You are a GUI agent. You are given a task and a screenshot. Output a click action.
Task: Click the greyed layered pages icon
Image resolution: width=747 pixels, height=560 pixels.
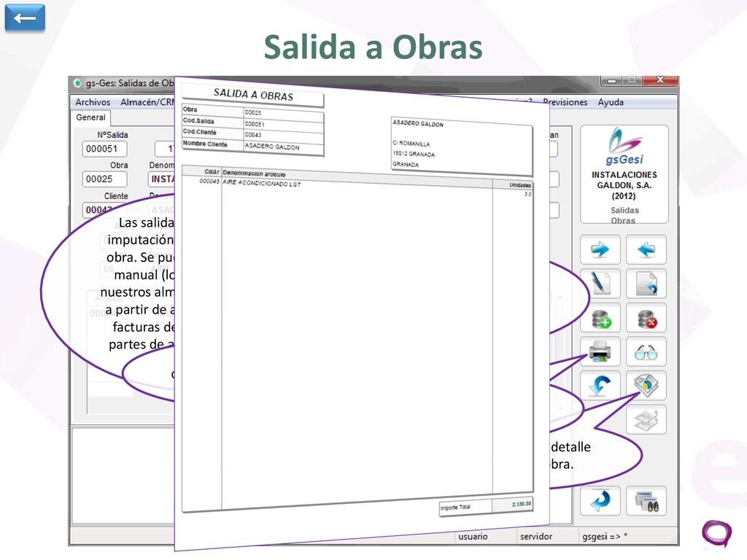point(646,419)
